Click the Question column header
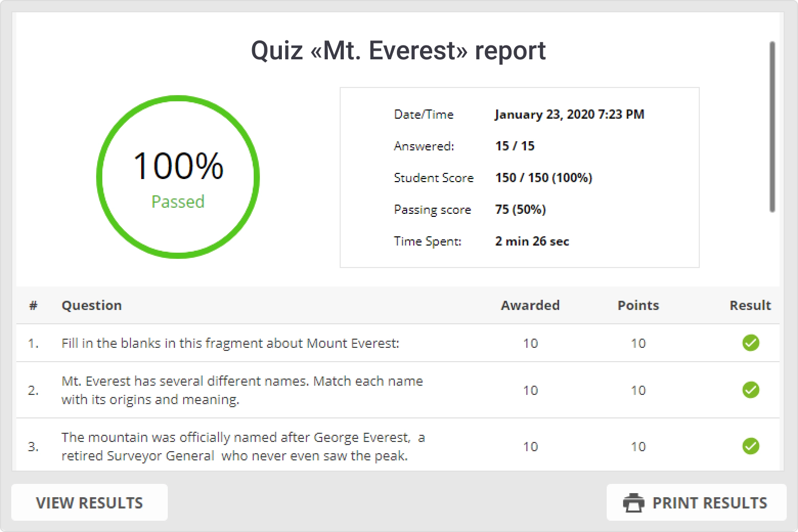 (x=92, y=305)
